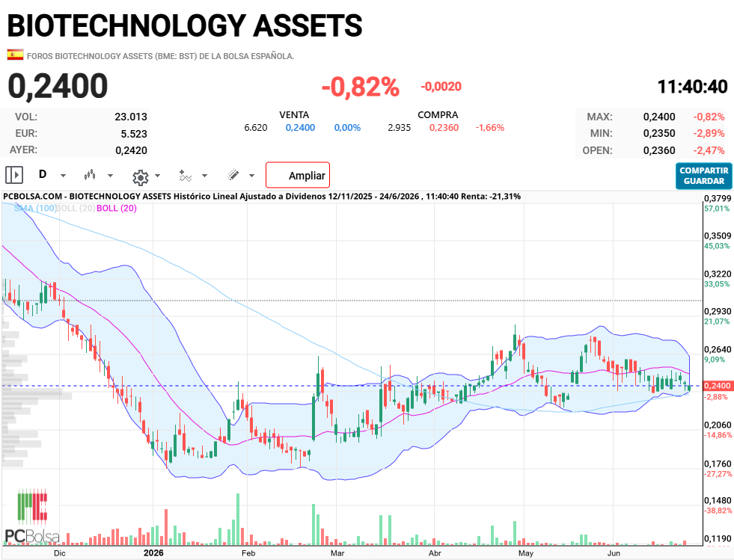This screenshot has width=734, height=560.
Task: Toggle the side panel icon
Action: 14,176
